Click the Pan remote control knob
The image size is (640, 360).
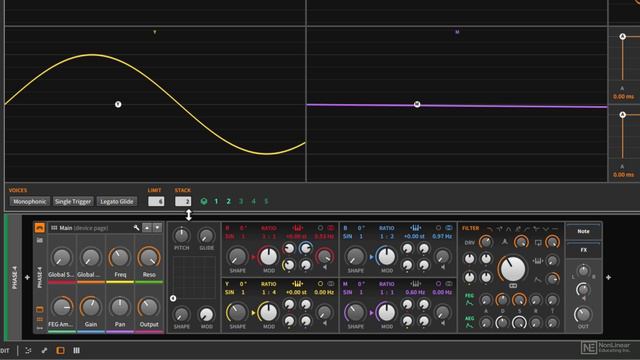[120, 307]
